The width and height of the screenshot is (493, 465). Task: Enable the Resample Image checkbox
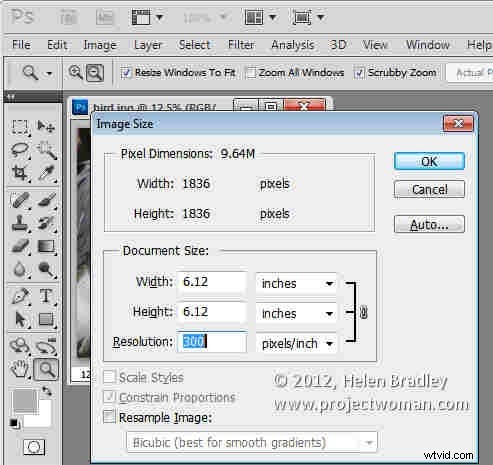tap(109, 416)
